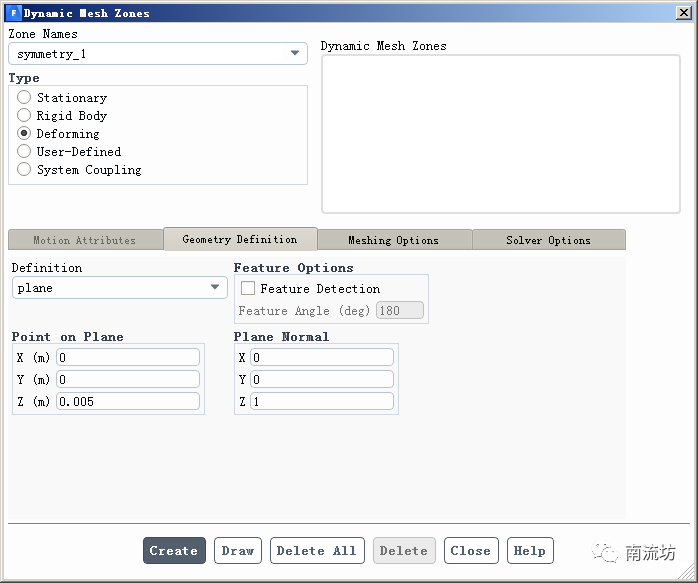Click inside the Dynamic Mesh Zones list

tap(500, 133)
